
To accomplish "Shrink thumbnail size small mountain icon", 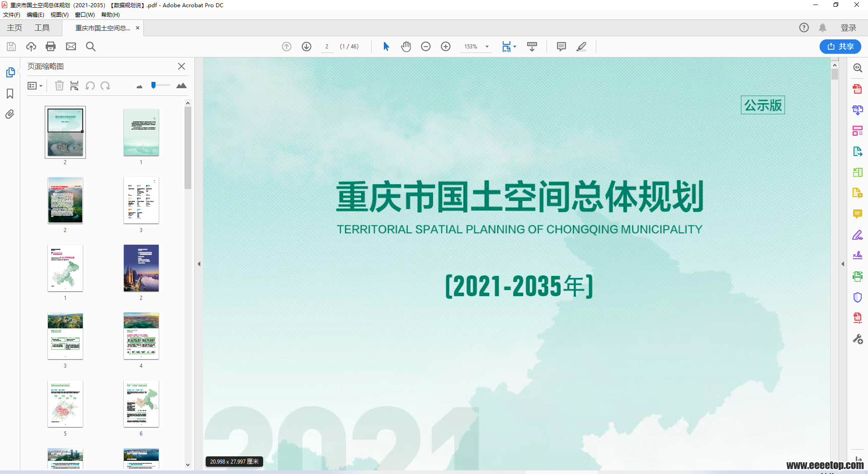I will point(139,86).
